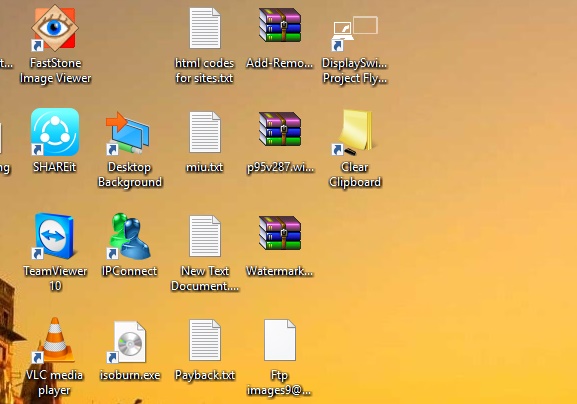Select the p95v287.wi... archive icon
The height and width of the screenshot is (404, 577).
(280, 129)
